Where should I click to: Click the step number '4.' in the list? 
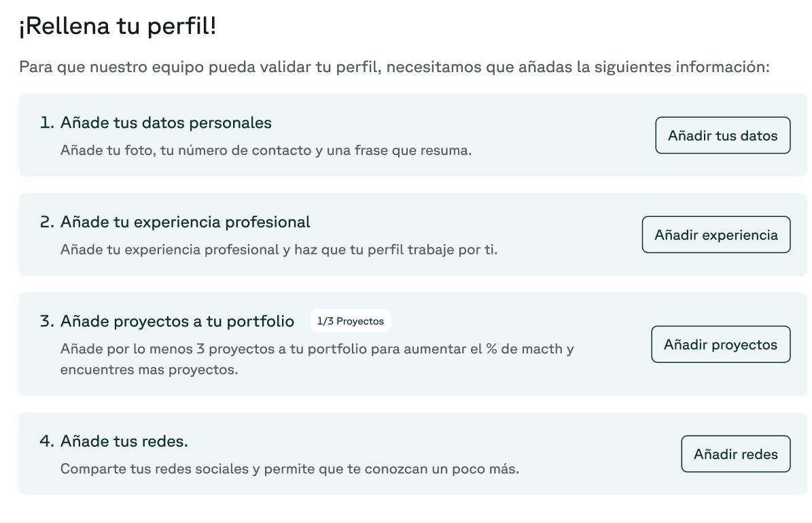click(47, 441)
